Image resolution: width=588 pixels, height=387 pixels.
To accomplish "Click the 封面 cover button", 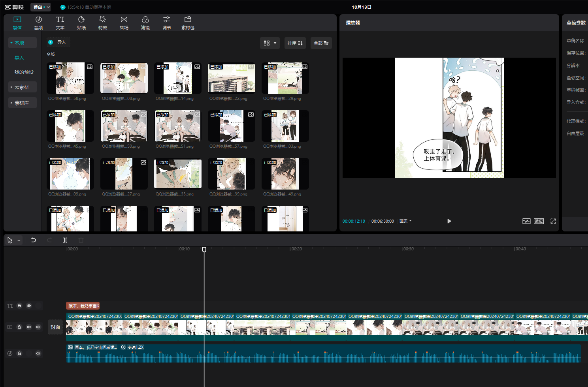I will pos(55,327).
